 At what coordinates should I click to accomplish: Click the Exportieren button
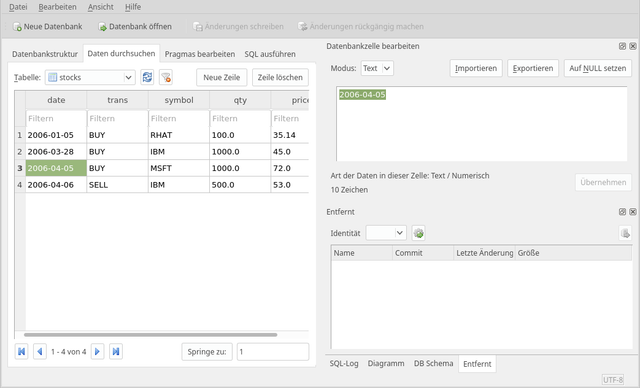[x=533, y=68]
